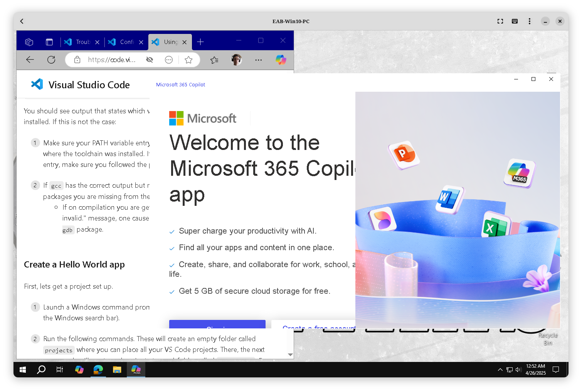This screenshot has height=392, width=582.
Task: Click the Microsoft logo in Copilot window
Action: coord(203,118)
